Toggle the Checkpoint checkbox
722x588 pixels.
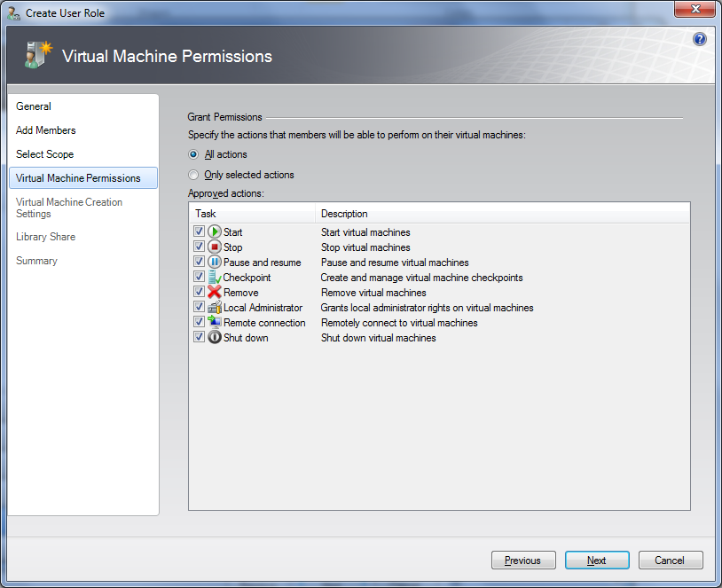coord(199,277)
